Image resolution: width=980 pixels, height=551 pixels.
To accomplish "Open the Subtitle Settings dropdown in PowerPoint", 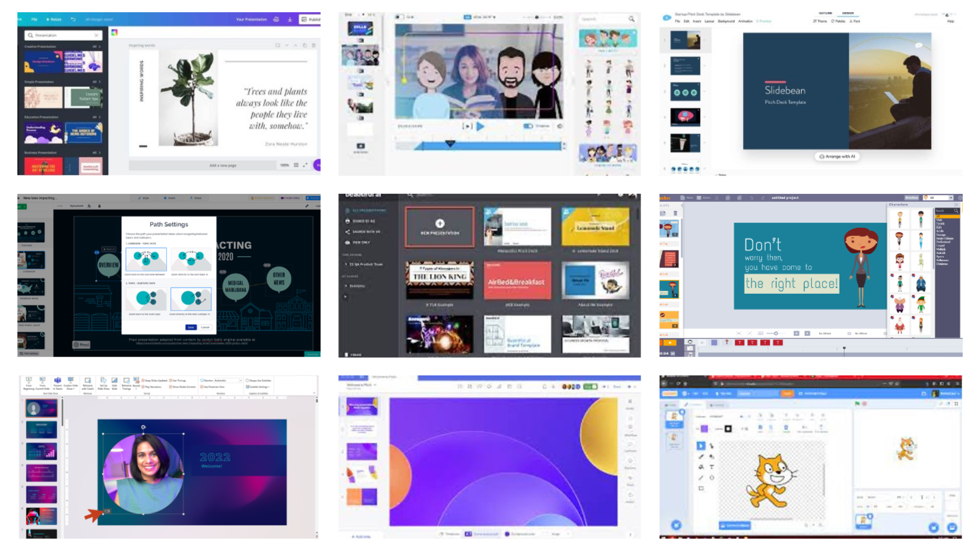I will tap(258, 387).
